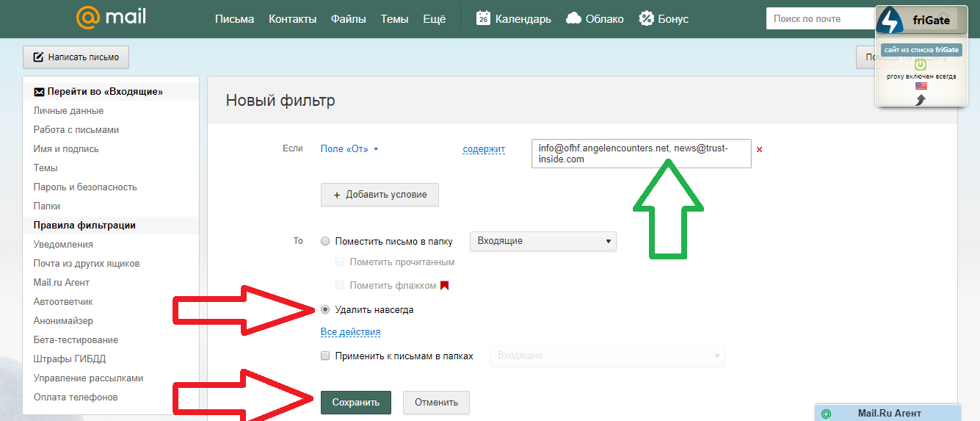980x421 pixels.
Task: Click the Все действия link
Action: (x=350, y=332)
